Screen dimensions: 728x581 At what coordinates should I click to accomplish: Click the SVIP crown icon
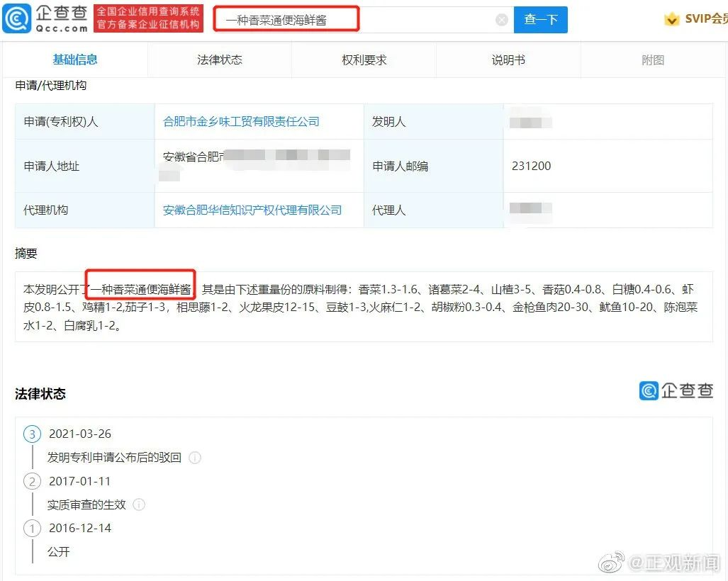(671, 20)
